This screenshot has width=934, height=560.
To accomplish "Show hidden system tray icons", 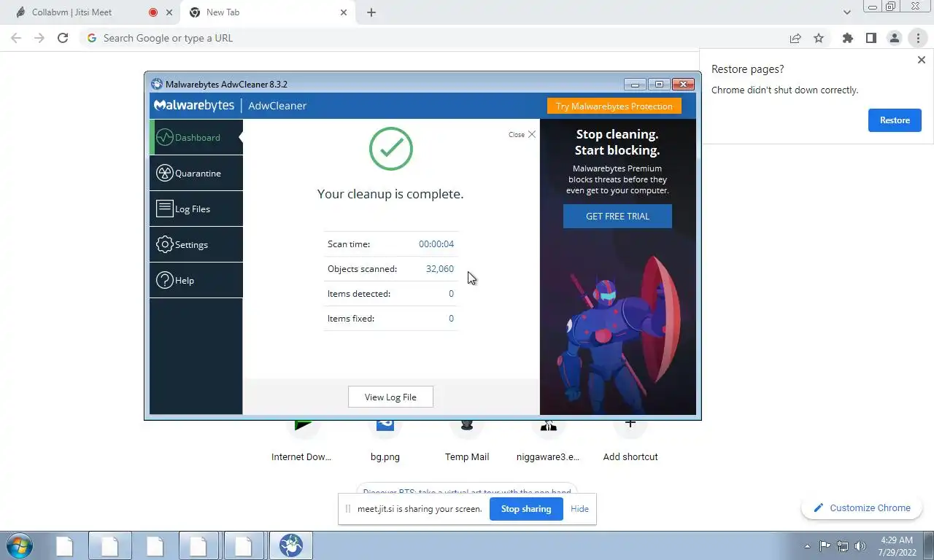I will click(x=807, y=546).
